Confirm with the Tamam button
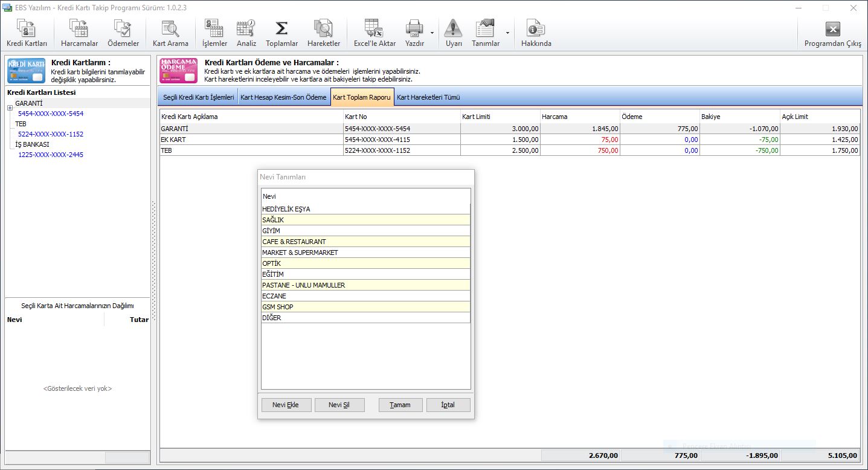This screenshot has height=470, width=868. (x=400, y=405)
